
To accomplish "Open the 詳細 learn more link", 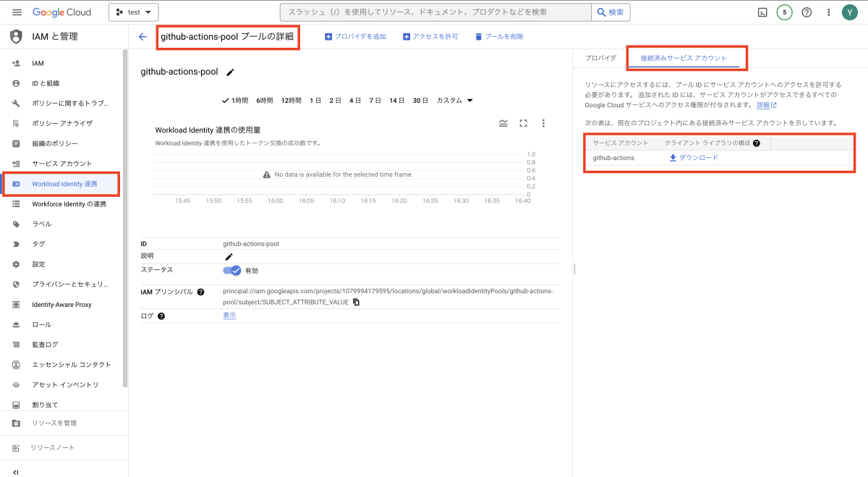I will tap(767, 105).
